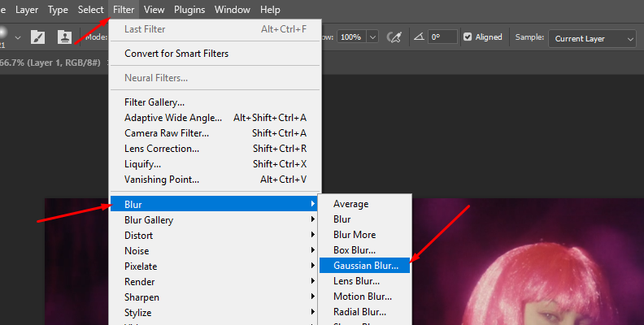
Task: Click the Filter menu
Action: 124,10
